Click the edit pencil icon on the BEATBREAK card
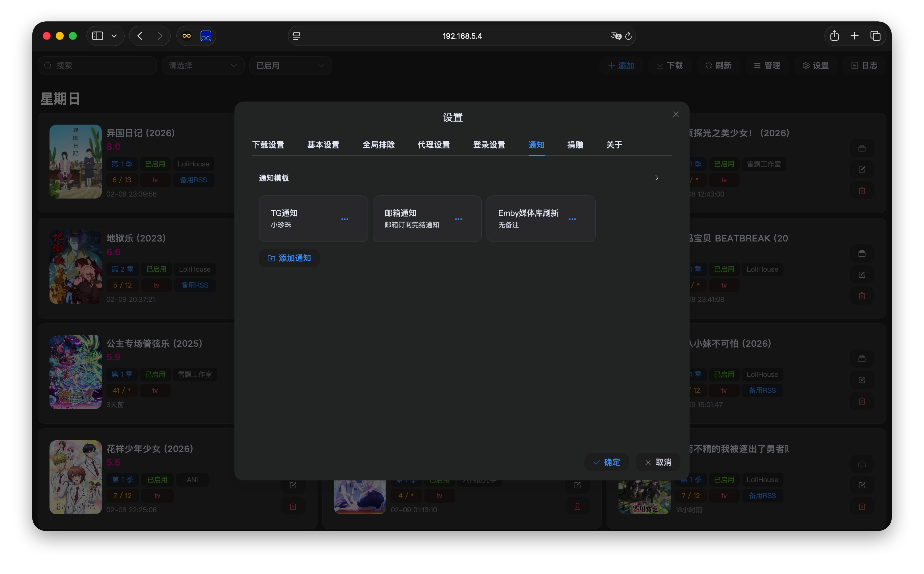 point(862,274)
